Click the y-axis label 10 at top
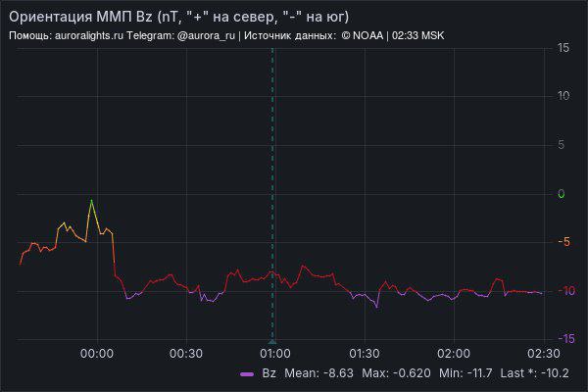The width and height of the screenshot is (588, 392). pos(563,96)
